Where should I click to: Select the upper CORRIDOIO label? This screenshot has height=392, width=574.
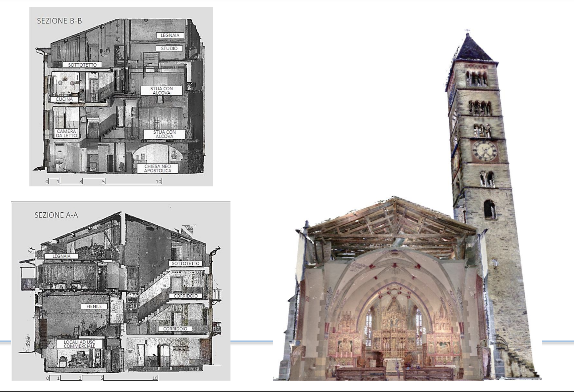(186, 296)
